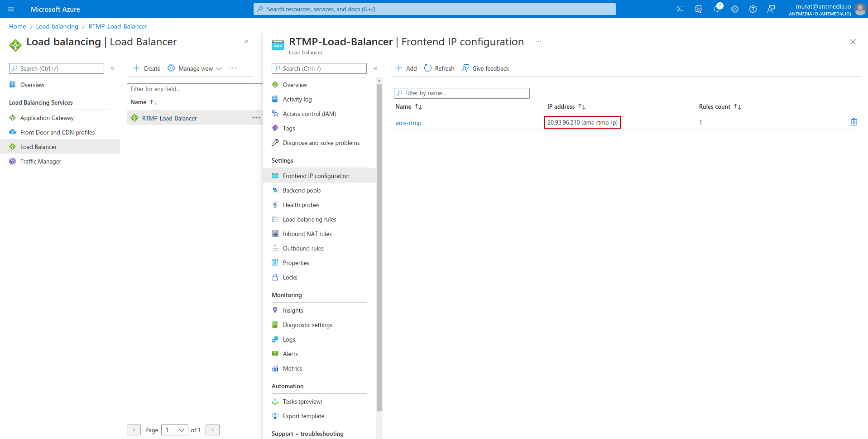The height and width of the screenshot is (439, 868).
Task: Go to Home via breadcrumb
Action: coord(18,26)
